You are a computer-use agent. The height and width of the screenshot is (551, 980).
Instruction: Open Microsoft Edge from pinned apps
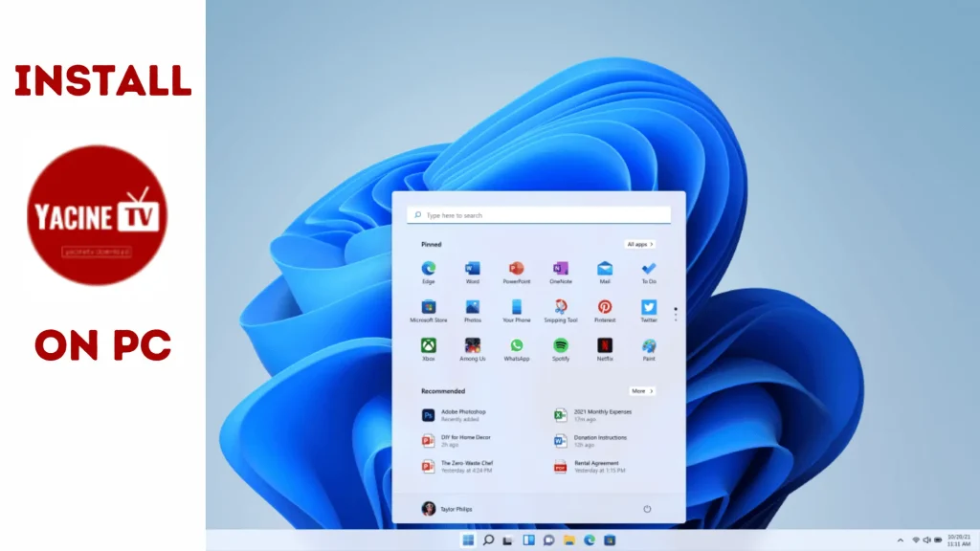point(429,269)
